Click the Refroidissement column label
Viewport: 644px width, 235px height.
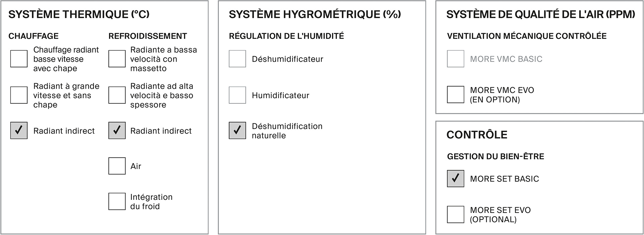click(x=148, y=36)
